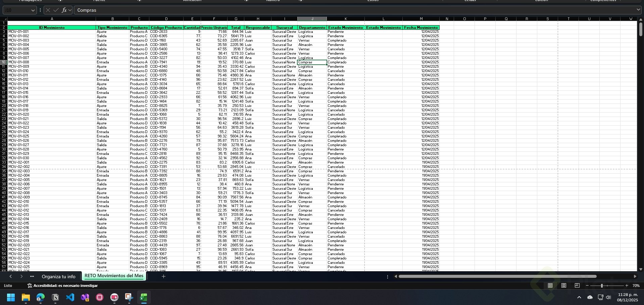Click the formula bar input showing Compras
This screenshot has width=644, height=305.
[x=354, y=10]
